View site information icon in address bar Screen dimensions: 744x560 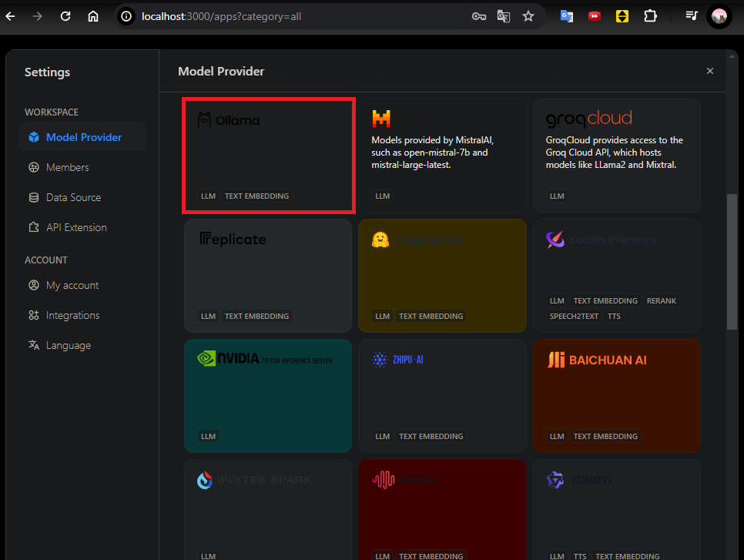click(x=126, y=17)
